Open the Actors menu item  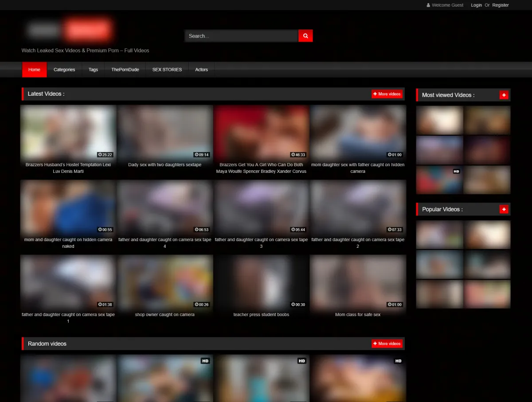201,70
